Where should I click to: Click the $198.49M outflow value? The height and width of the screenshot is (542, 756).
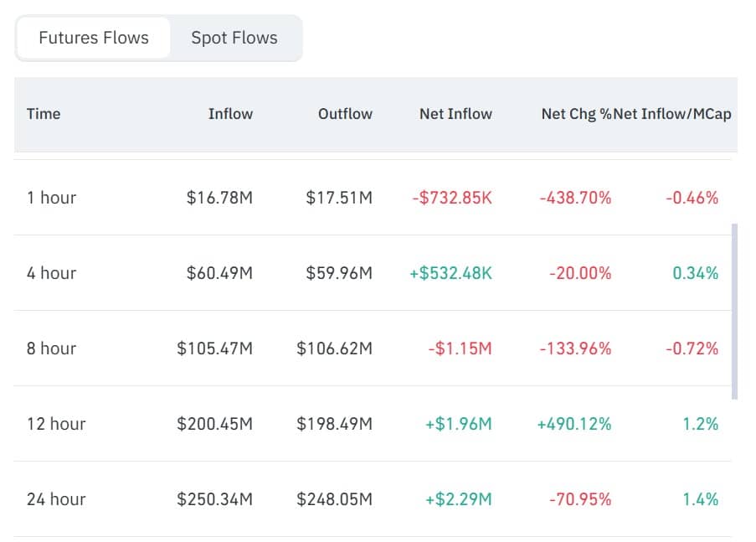[337, 424]
